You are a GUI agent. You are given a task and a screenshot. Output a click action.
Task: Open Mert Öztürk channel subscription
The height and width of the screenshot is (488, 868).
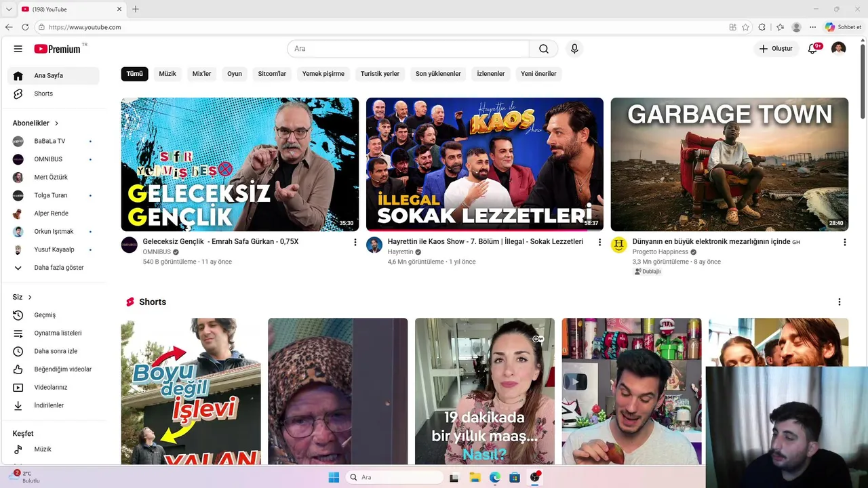pos(54,178)
